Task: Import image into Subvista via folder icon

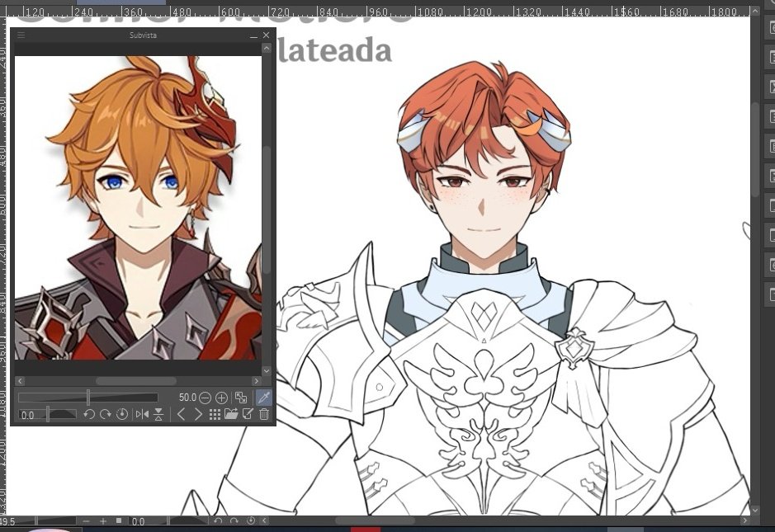Action: click(x=231, y=414)
